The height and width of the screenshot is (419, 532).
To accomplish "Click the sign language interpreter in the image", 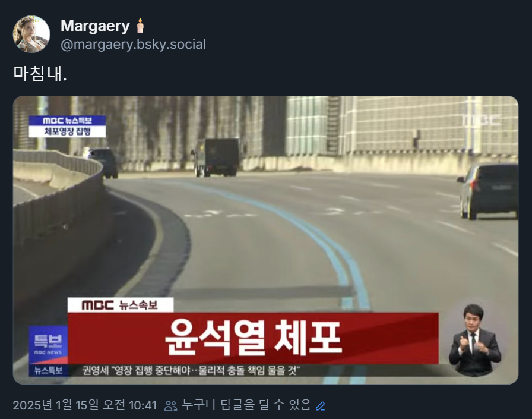I will (x=474, y=339).
